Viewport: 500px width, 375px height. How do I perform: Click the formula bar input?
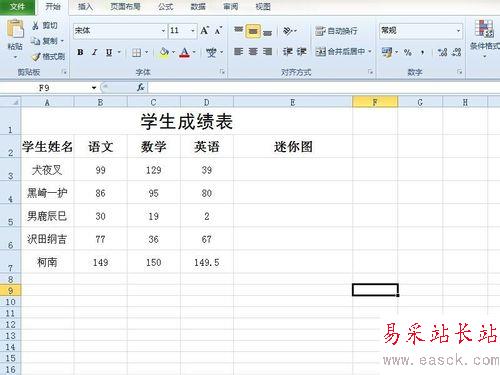(323, 88)
